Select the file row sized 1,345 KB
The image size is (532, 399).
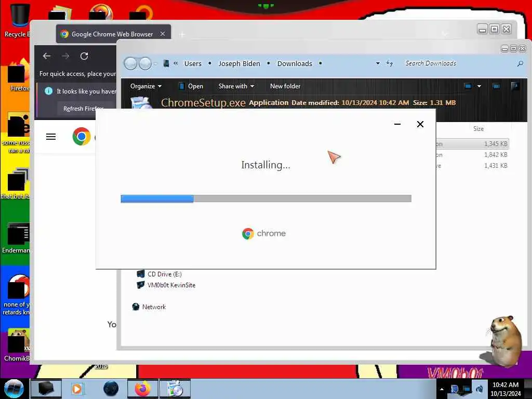point(473,144)
